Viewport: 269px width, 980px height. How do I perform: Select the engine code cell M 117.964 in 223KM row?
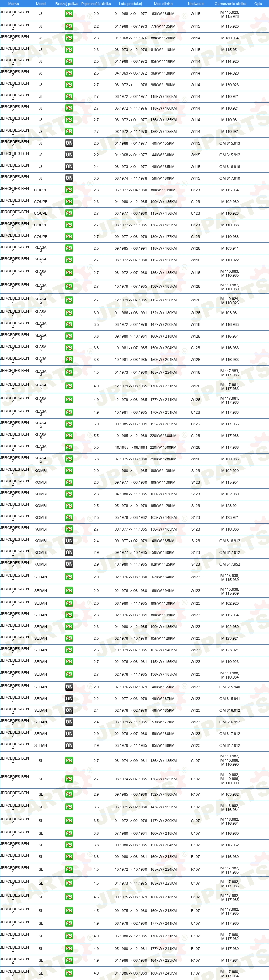[230, 960]
